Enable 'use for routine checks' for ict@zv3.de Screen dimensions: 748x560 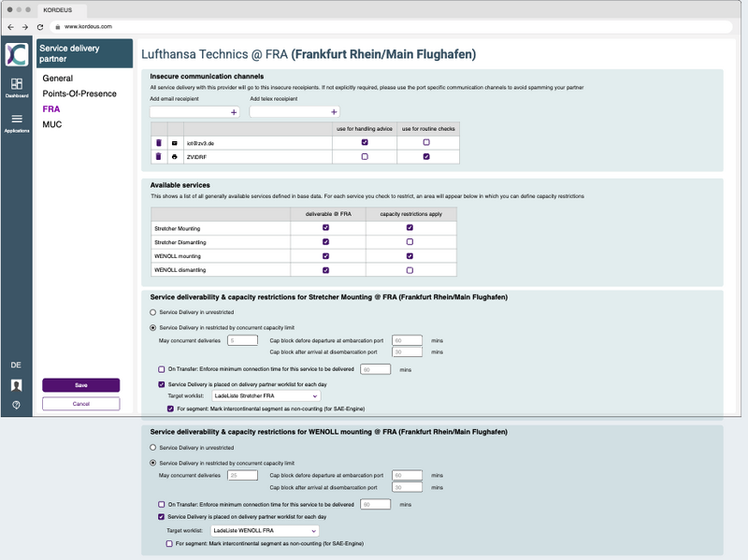point(427,144)
